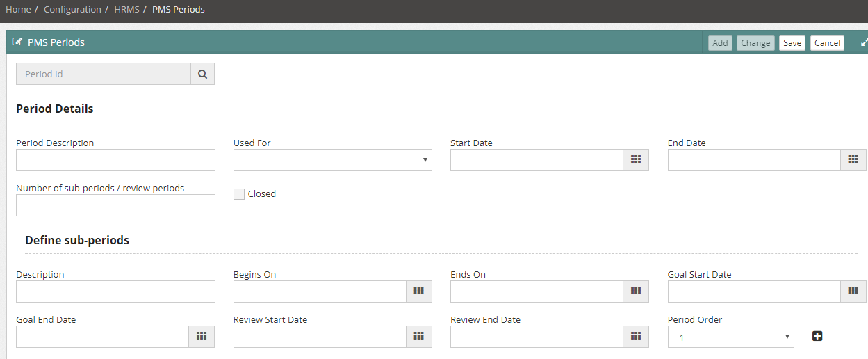Go to Home in the breadcrumb
This screenshot has width=868, height=359.
pyautogui.click(x=18, y=9)
